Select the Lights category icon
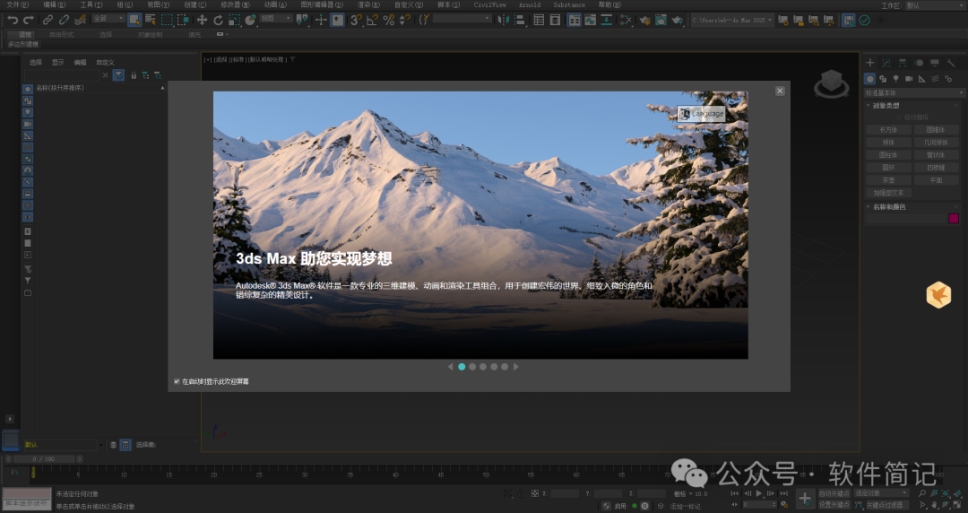Viewport: 969px width, 513px height. (896, 78)
